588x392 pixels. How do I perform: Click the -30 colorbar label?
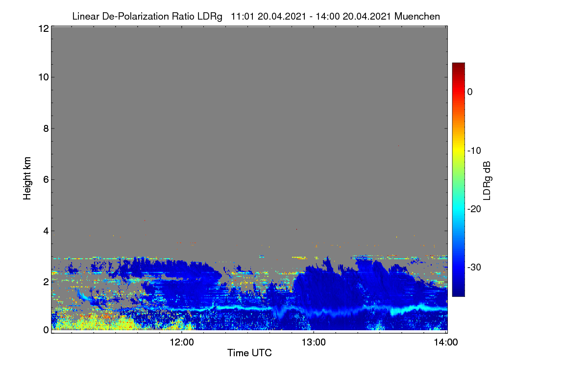click(x=474, y=268)
